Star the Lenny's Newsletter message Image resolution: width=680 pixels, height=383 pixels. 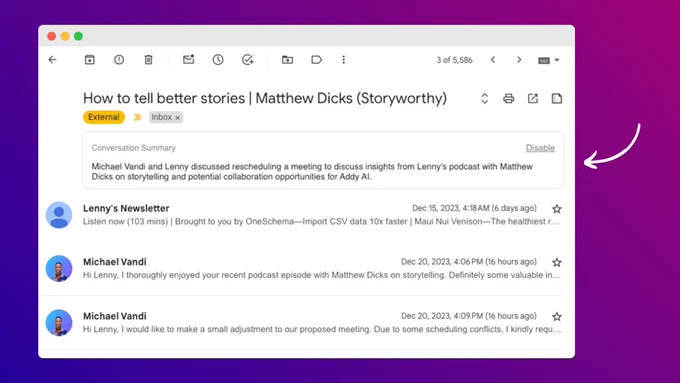pos(557,209)
